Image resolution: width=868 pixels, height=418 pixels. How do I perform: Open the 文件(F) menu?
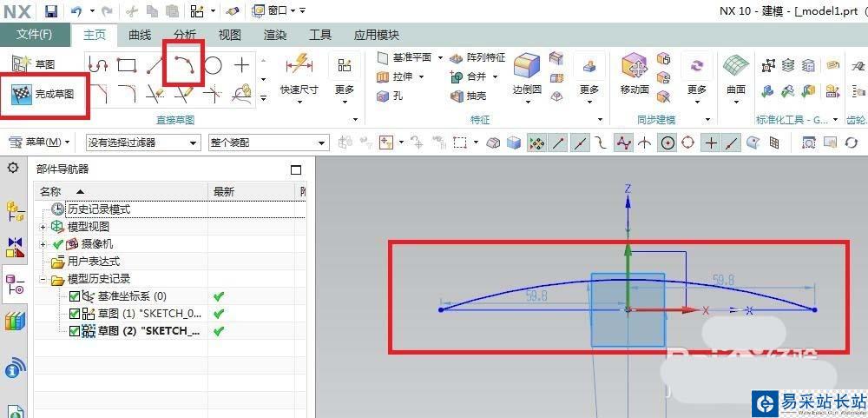(36, 35)
